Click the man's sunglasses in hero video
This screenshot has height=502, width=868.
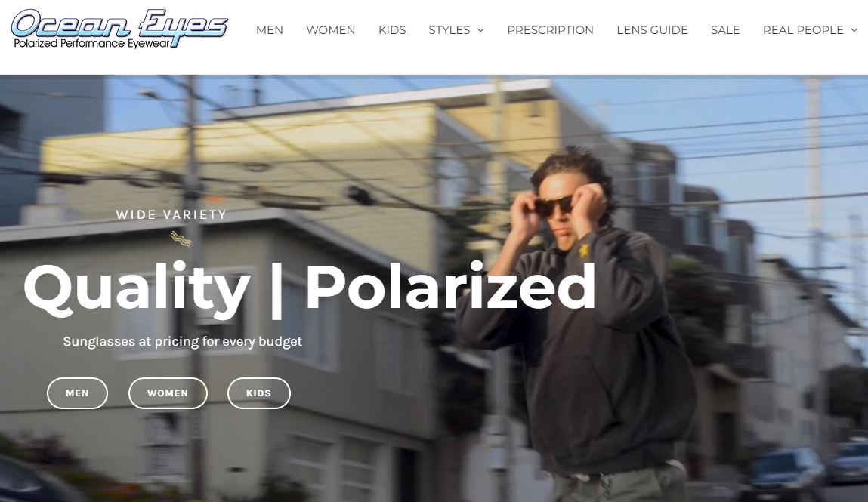[x=554, y=206]
